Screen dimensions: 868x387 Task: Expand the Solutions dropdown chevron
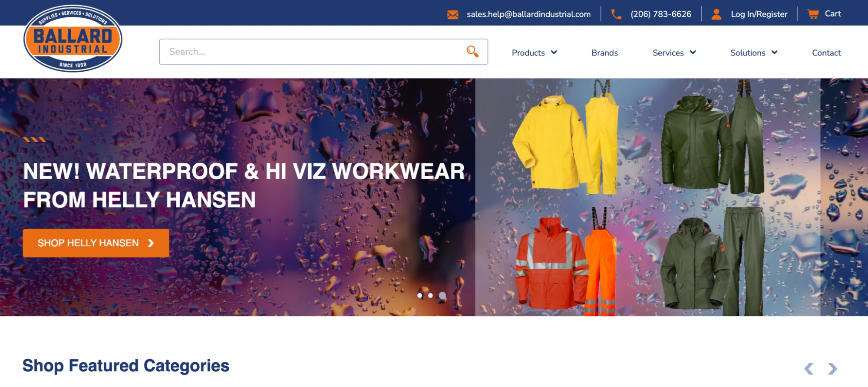tap(775, 53)
